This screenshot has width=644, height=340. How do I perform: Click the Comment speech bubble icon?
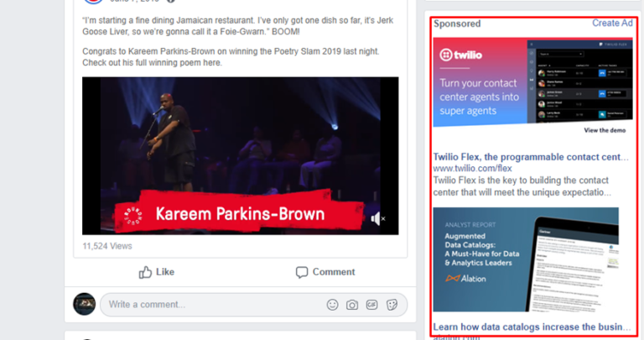pyautogui.click(x=302, y=272)
